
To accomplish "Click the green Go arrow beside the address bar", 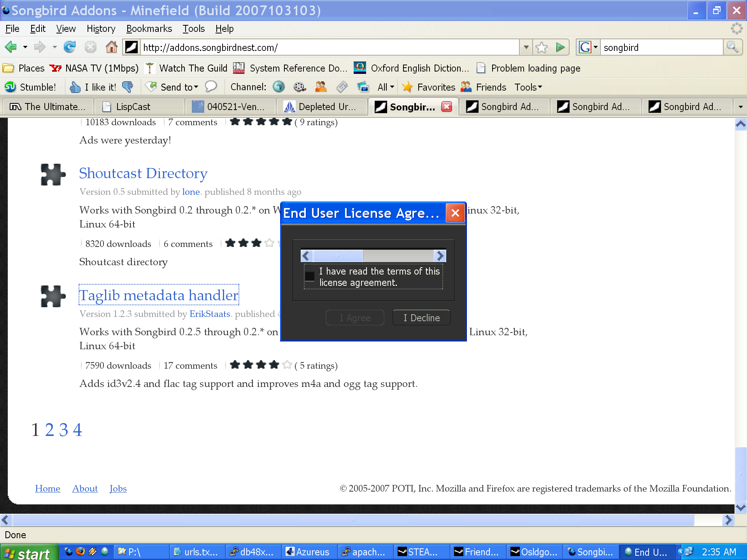I will tap(560, 47).
